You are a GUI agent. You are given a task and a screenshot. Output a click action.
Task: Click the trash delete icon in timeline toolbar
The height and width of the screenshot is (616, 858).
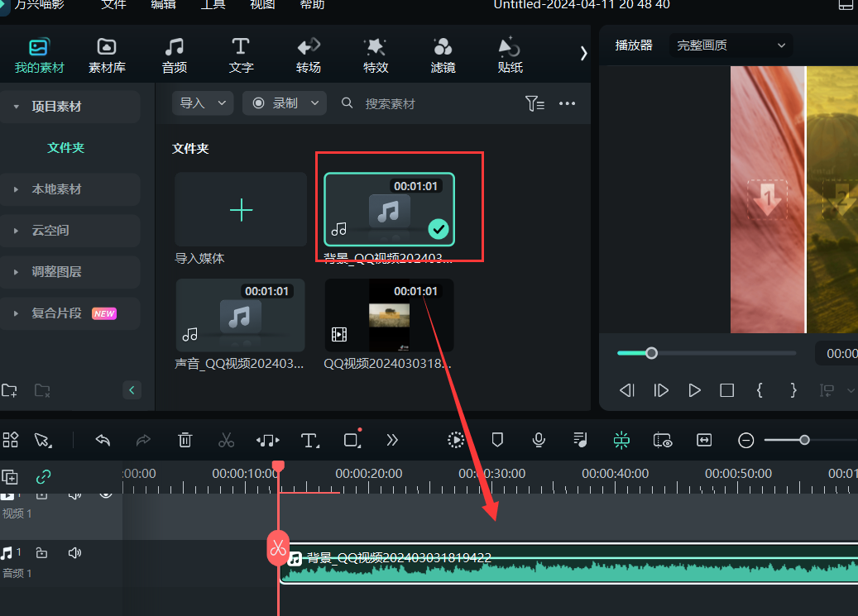pyautogui.click(x=185, y=440)
